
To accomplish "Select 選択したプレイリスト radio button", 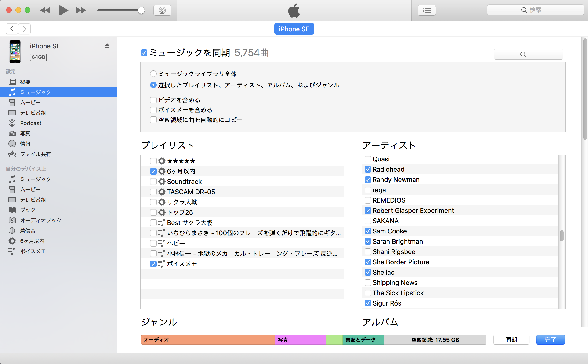I will [153, 85].
